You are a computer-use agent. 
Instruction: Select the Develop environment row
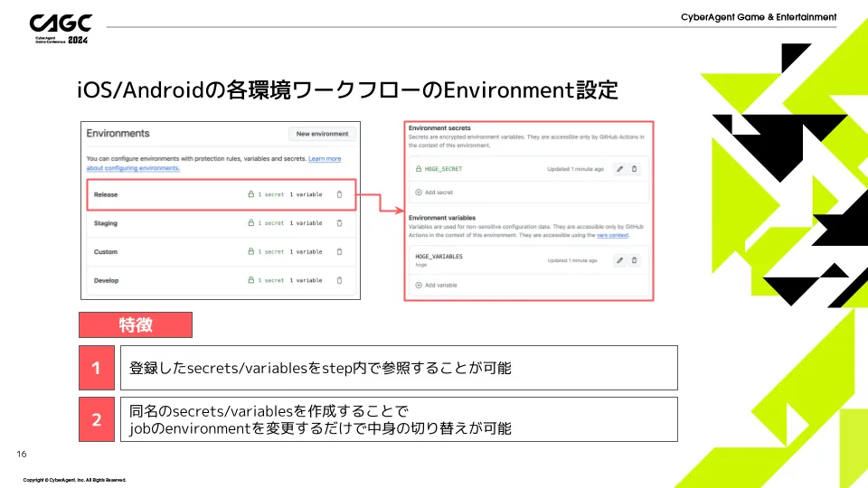[107, 281]
